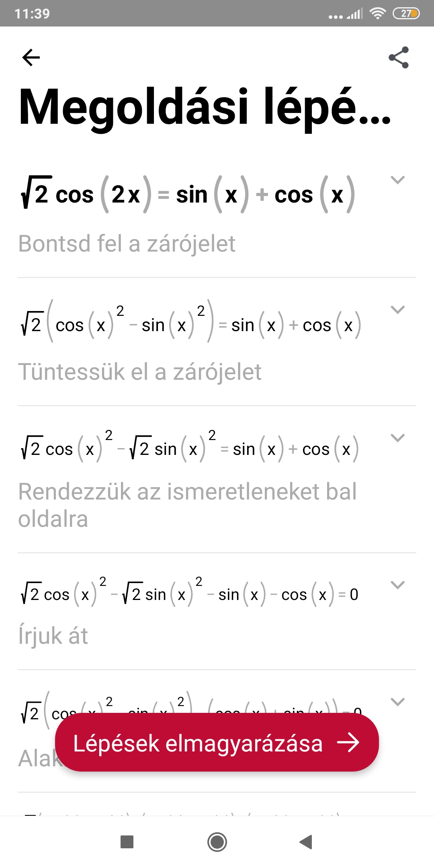Tap the "Bontsd fel a zárójelet" hint text

pos(127,244)
